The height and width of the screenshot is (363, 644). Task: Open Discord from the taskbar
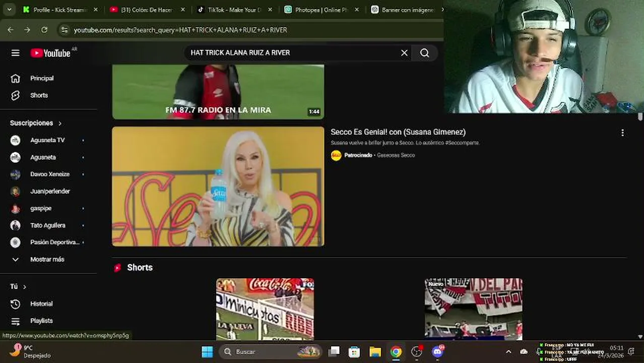438,352
